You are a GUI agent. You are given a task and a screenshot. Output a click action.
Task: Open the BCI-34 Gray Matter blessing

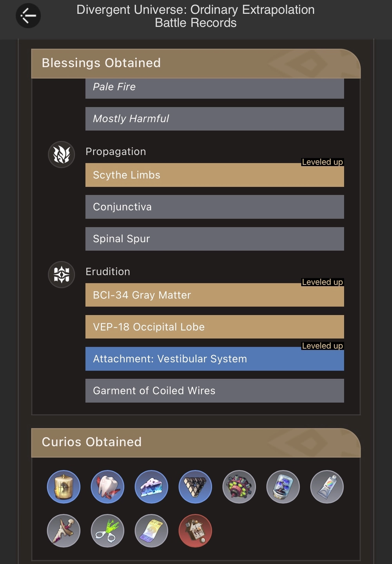pyautogui.click(x=214, y=295)
